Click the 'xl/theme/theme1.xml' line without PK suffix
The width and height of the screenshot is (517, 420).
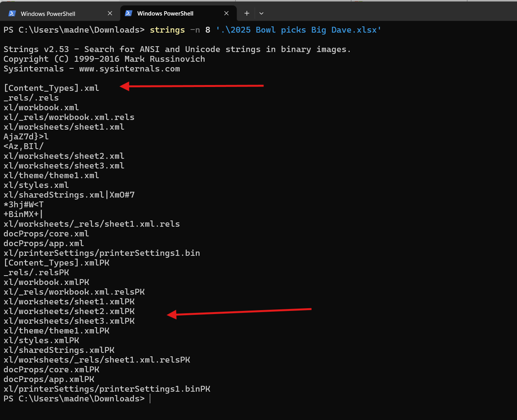pos(51,175)
